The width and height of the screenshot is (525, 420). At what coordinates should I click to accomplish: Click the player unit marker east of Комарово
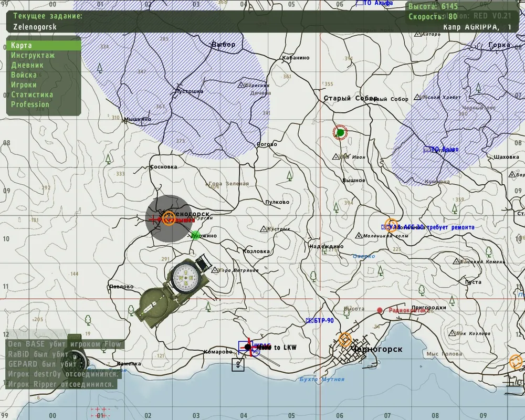pyautogui.click(x=248, y=347)
